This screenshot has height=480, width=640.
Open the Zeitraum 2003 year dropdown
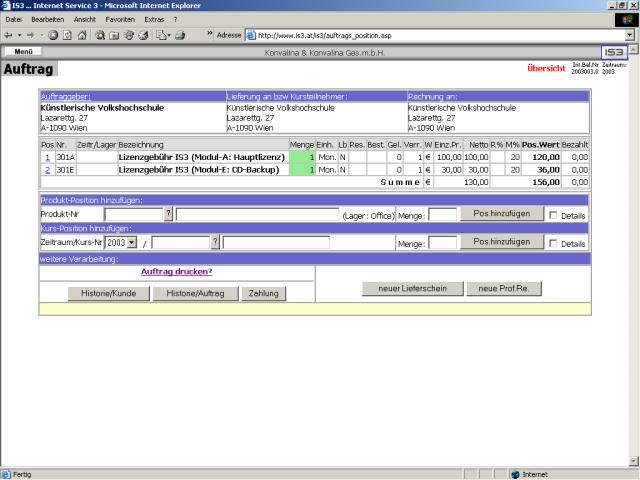[x=131, y=242]
